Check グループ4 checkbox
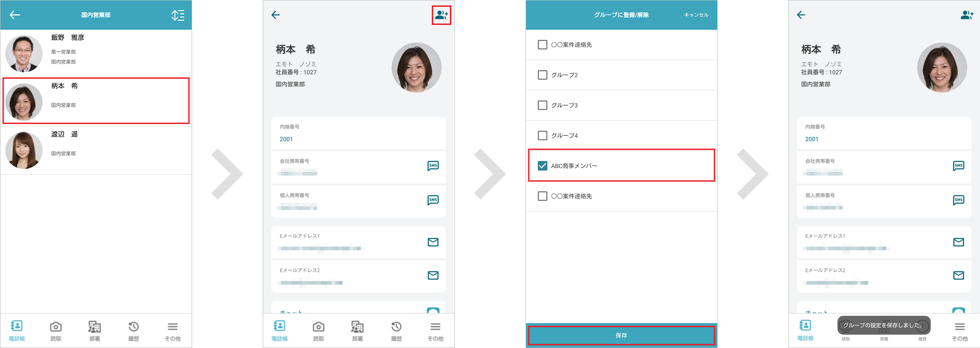 pyautogui.click(x=542, y=135)
